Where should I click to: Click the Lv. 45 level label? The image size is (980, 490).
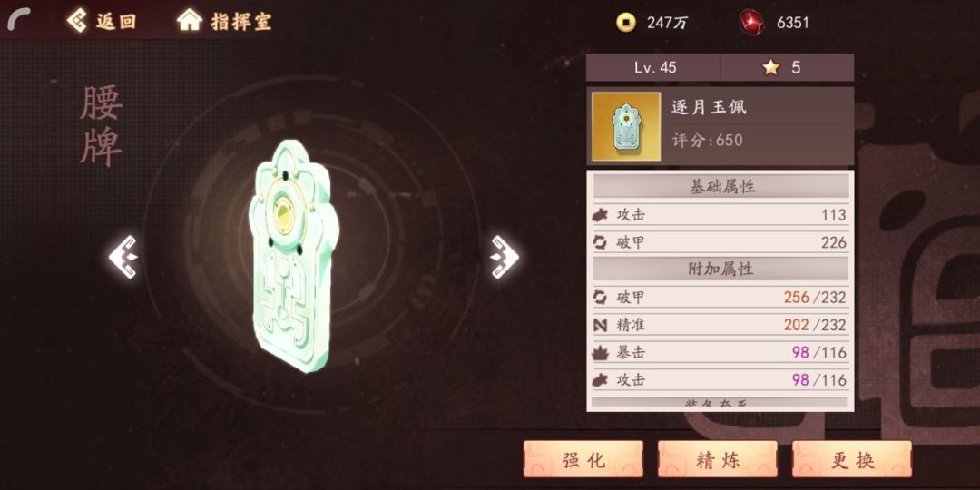(655, 67)
